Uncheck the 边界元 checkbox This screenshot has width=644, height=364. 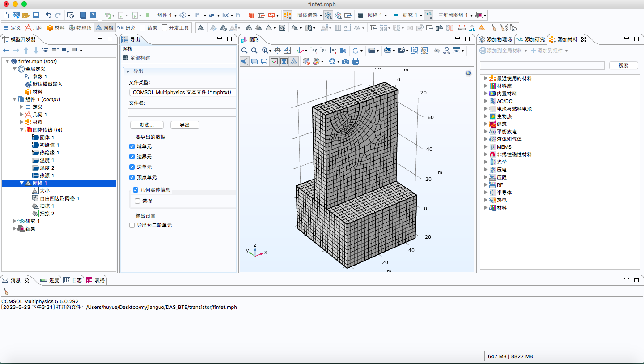point(132,157)
